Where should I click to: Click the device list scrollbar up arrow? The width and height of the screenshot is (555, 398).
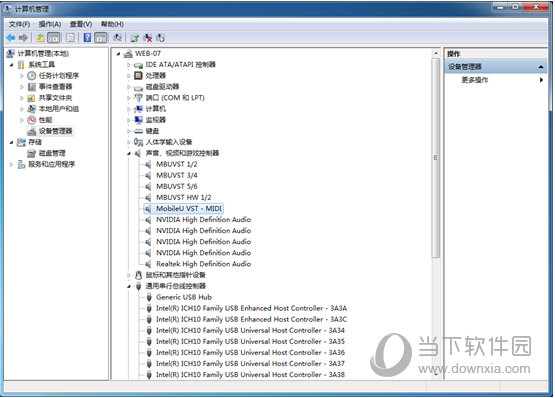(436, 53)
